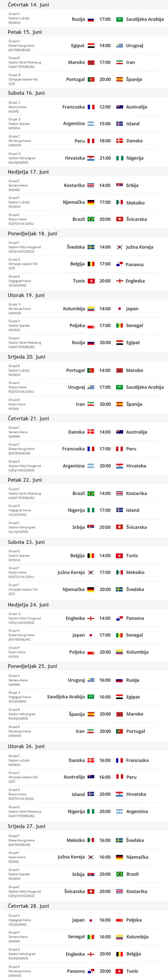The height and width of the screenshot is (980, 168).
Task: Click Tunis team name in Panama–Tunis match
Action: click(132, 971)
